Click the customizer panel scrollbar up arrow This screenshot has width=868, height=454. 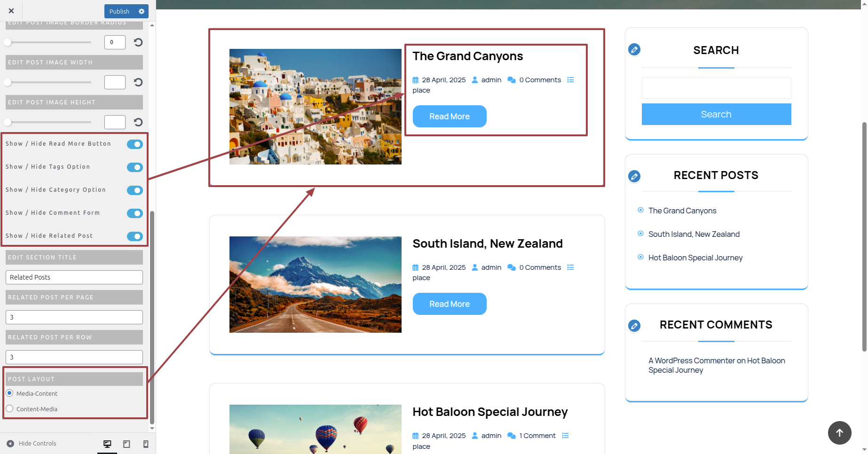pos(152,25)
